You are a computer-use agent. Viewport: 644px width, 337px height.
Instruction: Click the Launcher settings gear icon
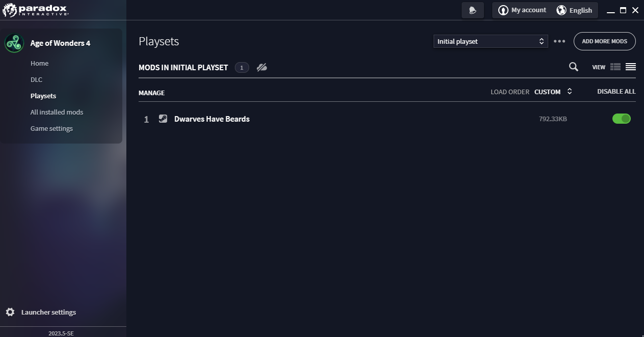pyautogui.click(x=10, y=312)
